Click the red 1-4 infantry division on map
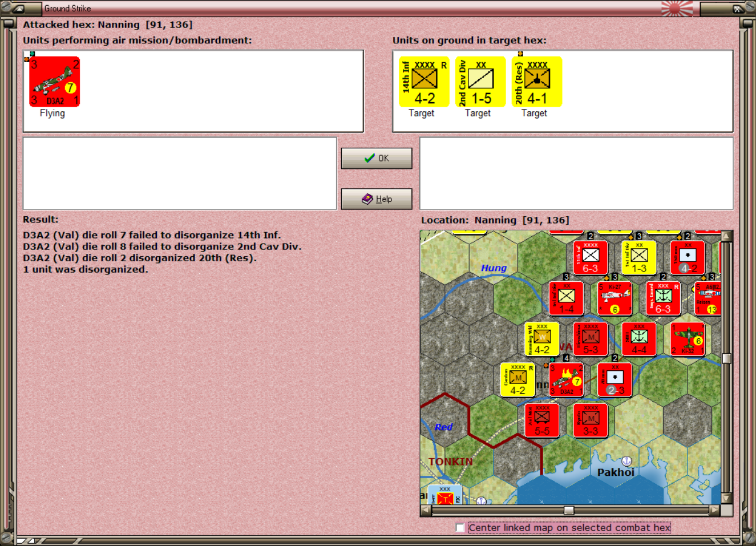The height and width of the screenshot is (546, 756). click(566, 298)
